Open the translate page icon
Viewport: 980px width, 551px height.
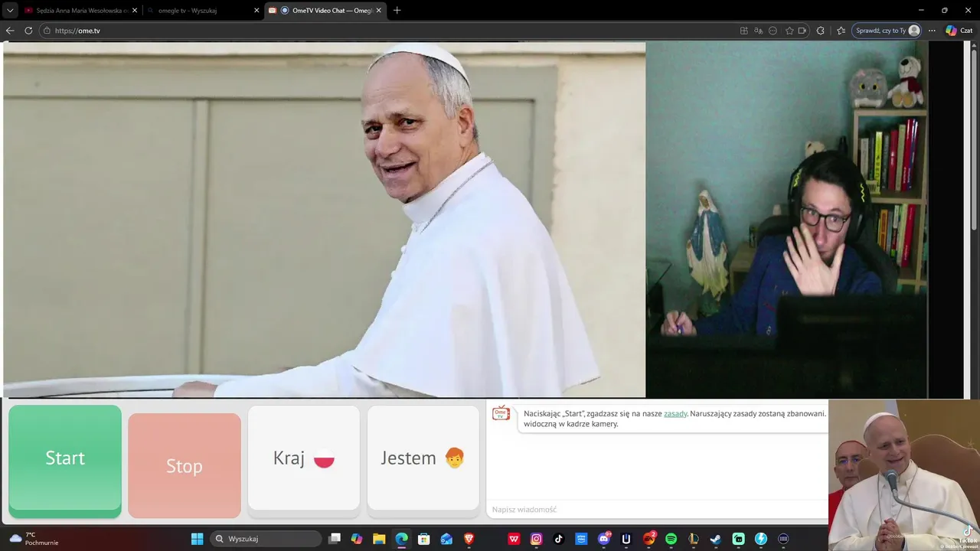[x=758, y=31]
